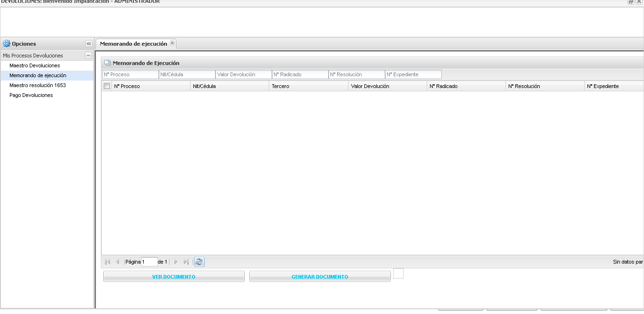Image resolution: width=644 pixels, height=314 pixels.
Task: Click the Opciones gear icon
Action: pos(7,44)
